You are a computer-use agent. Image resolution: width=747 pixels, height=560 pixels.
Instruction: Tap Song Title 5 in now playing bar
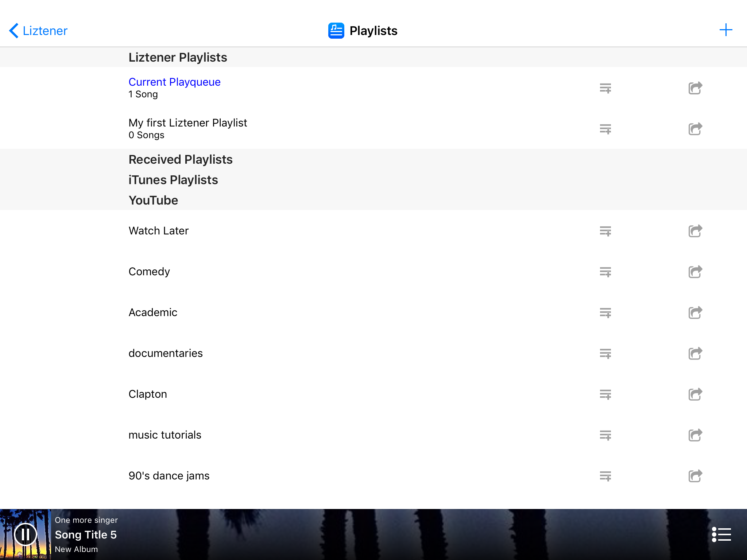coord(86,534)
